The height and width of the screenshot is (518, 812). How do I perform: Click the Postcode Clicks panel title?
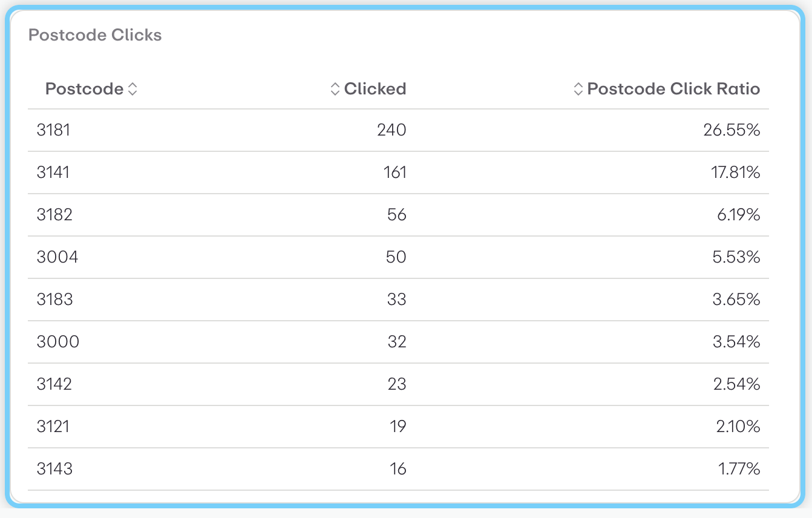coord(94,34)
